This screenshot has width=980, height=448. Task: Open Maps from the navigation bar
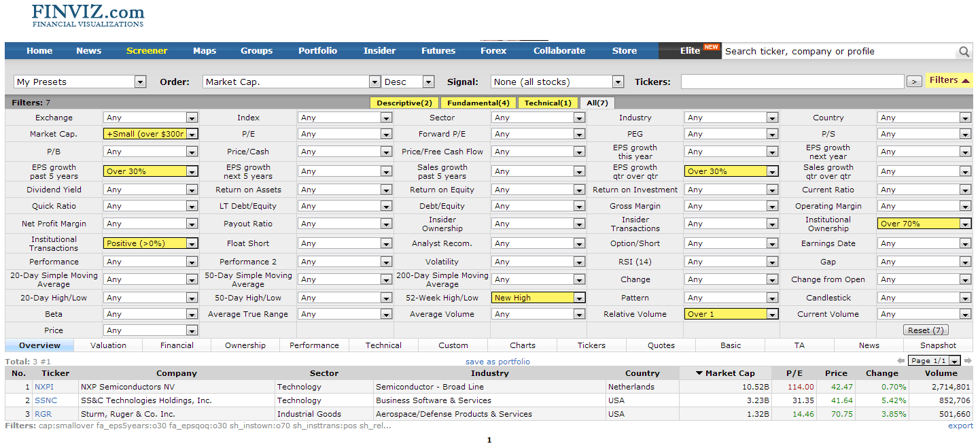pos(205,51)
